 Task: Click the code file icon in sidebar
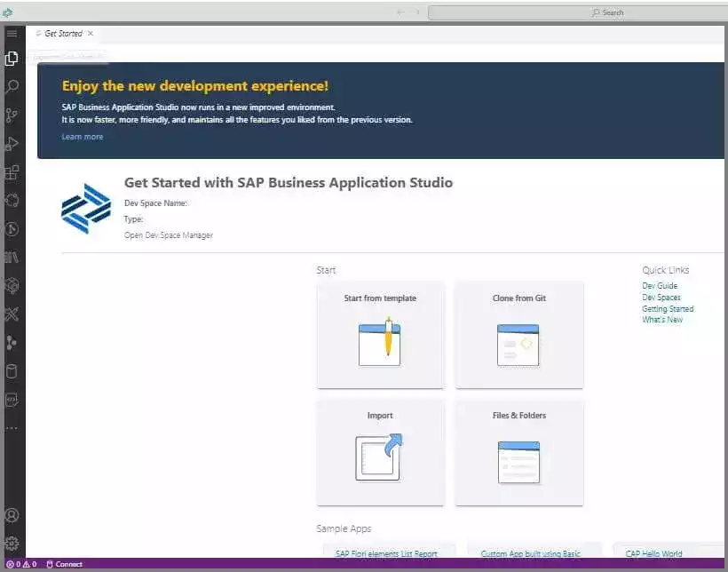pos(12,400)
